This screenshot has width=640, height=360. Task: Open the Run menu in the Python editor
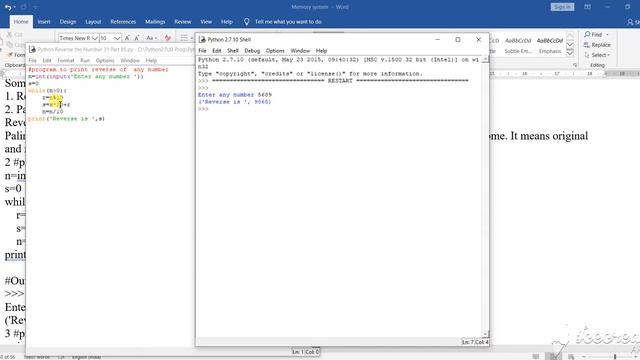click(85, 60)
